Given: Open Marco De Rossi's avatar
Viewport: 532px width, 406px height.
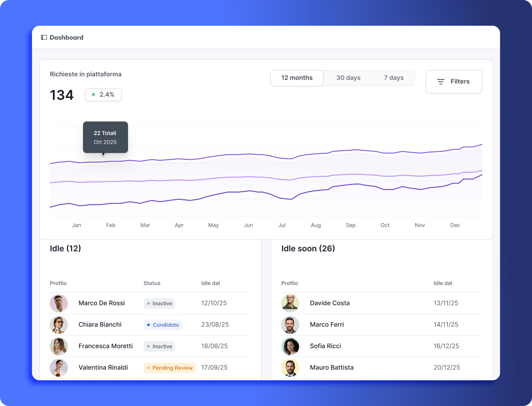Looking at the screenshot, I should click(59, 304).
